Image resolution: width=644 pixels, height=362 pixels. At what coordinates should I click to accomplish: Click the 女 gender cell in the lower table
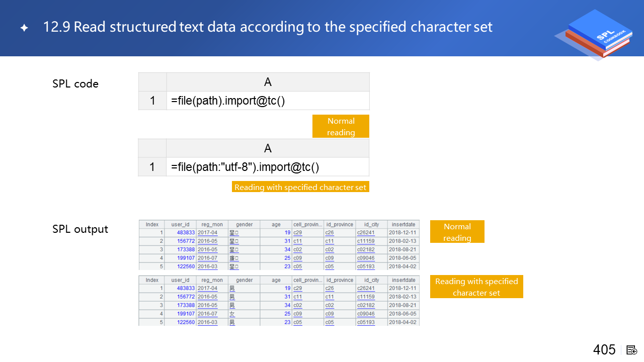[x=232, y=314]
